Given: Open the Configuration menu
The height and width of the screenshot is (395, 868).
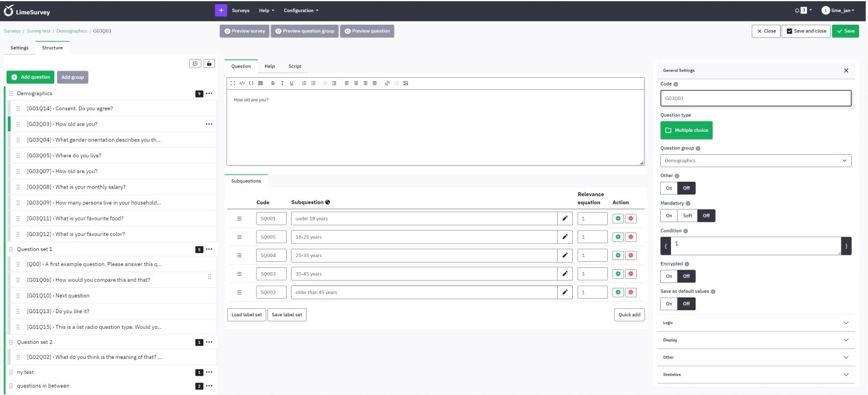Looking at the screenshot, I should [301, 10].
